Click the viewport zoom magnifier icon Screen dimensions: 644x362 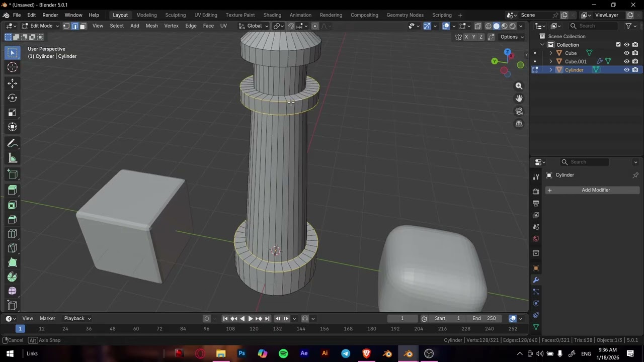(519, 86)
